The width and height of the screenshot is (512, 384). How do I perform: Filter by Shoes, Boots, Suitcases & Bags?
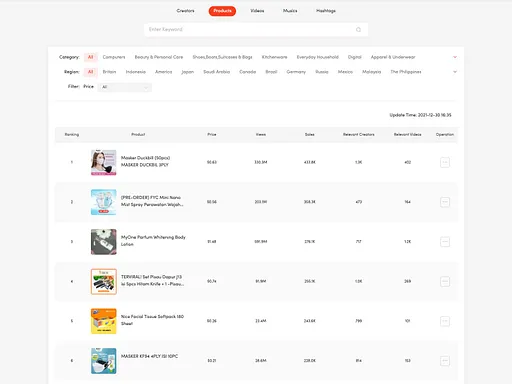(222, 57)
